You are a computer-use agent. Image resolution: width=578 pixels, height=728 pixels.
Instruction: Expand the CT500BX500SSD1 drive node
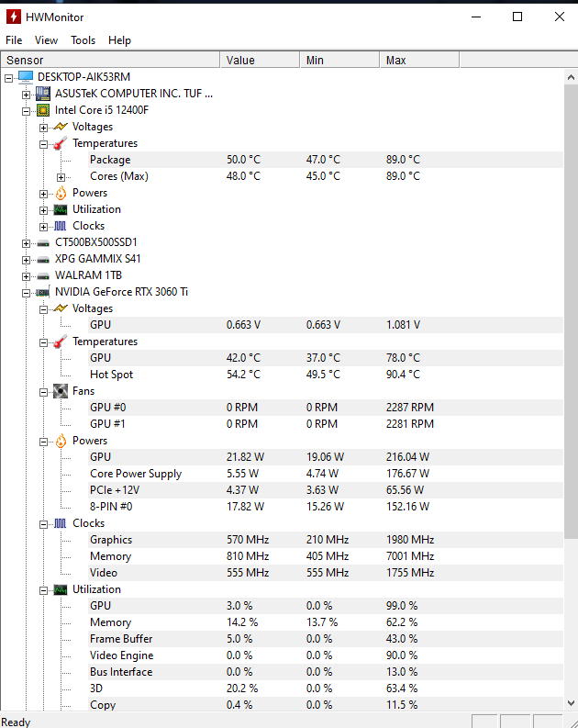[x=26, y=243]
